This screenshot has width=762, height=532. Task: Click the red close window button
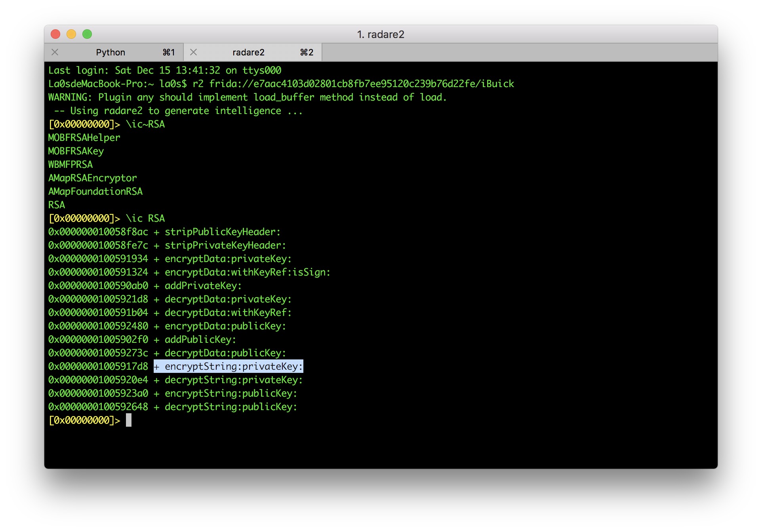55,34
